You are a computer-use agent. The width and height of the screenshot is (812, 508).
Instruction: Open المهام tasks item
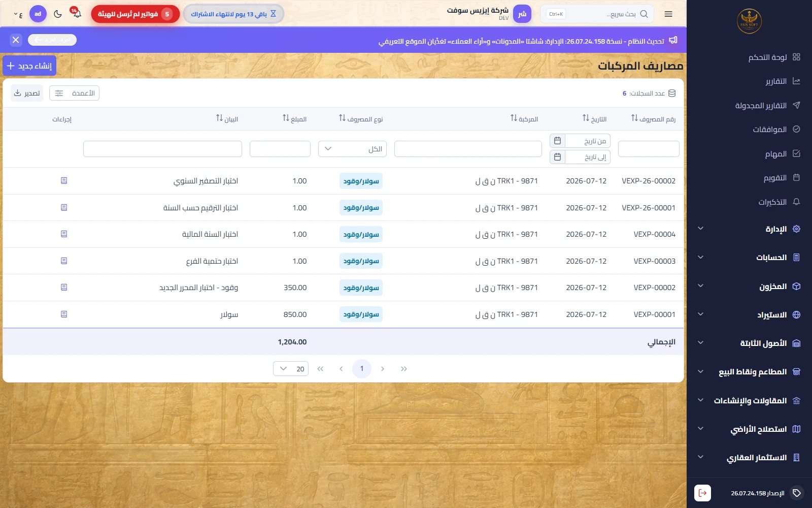click(782, 154)
